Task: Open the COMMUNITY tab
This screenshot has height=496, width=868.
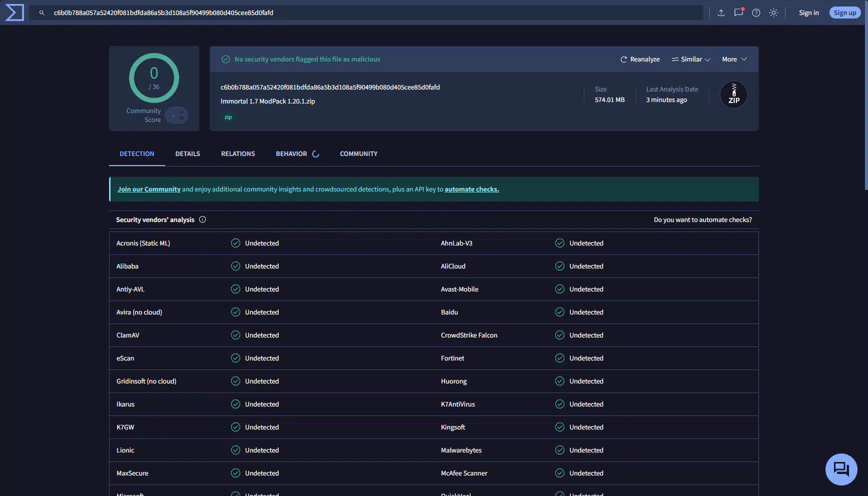Action: [x=359, y=154]
